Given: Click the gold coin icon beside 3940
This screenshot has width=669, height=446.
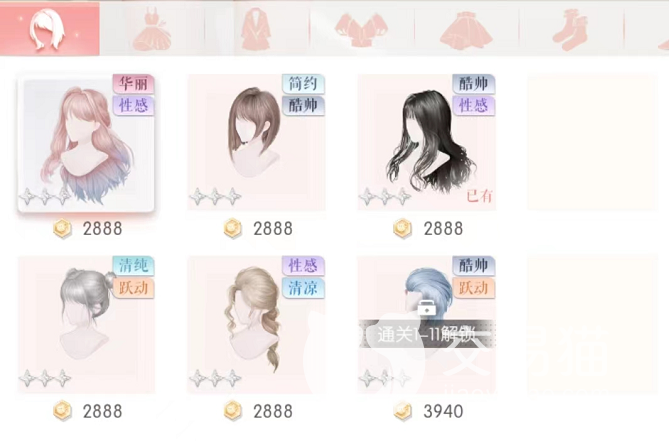Looking at the screenshot, I should (402, 411).
